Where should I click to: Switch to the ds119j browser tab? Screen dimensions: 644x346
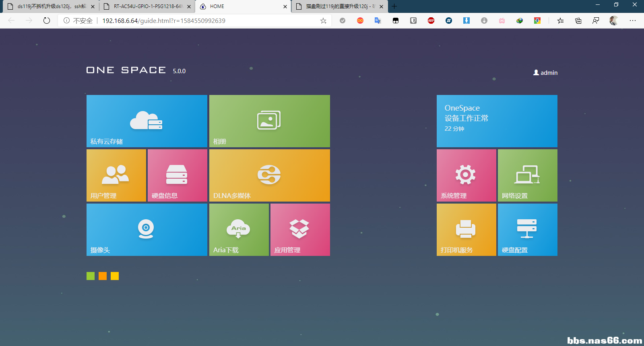click(x=50, y=6)
